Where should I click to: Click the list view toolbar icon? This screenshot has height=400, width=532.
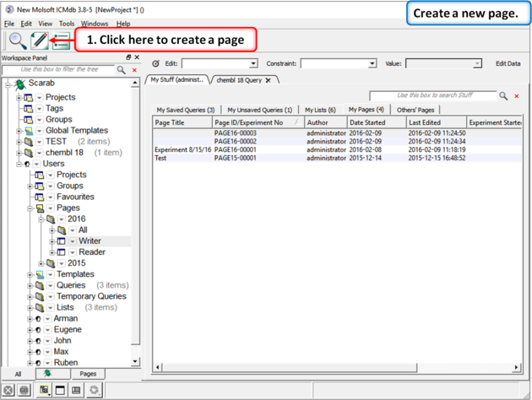[x=60, y=41]
